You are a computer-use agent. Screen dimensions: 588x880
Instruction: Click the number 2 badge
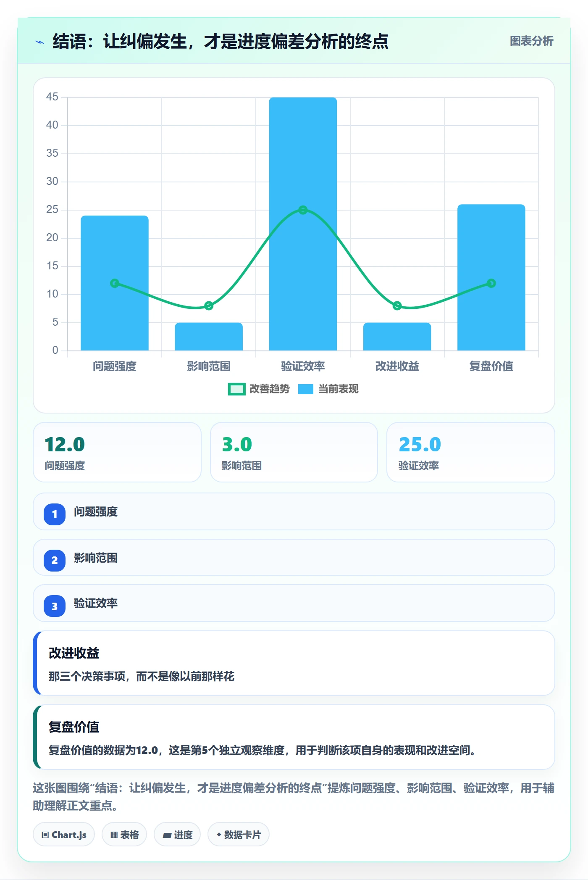pyautogui.click(x=55, y=560)
